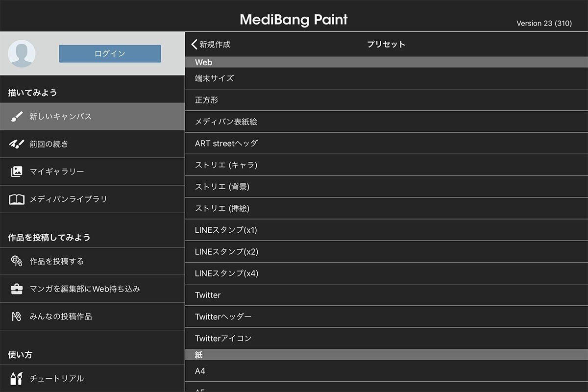588x392 pixels.
Task: Click the brush icon beside 新しいキャンバス
Action: click(17, 117)
